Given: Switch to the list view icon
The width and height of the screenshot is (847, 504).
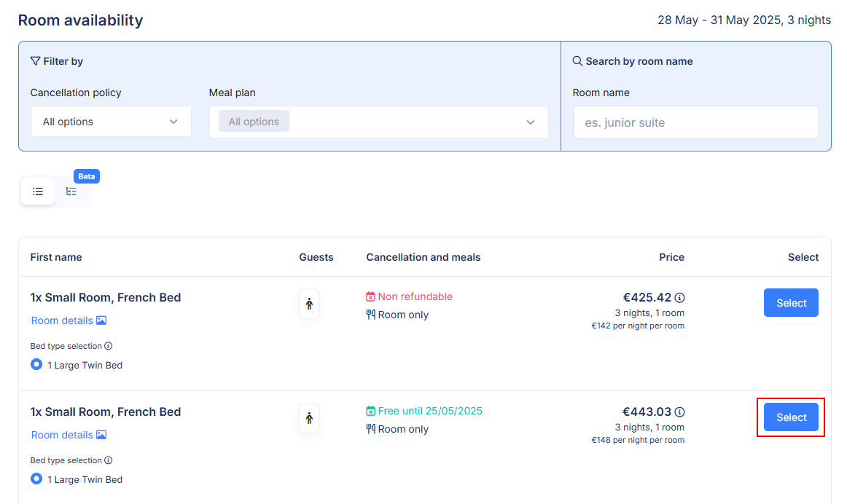Looking at the screenshot, I should [38, 192].
